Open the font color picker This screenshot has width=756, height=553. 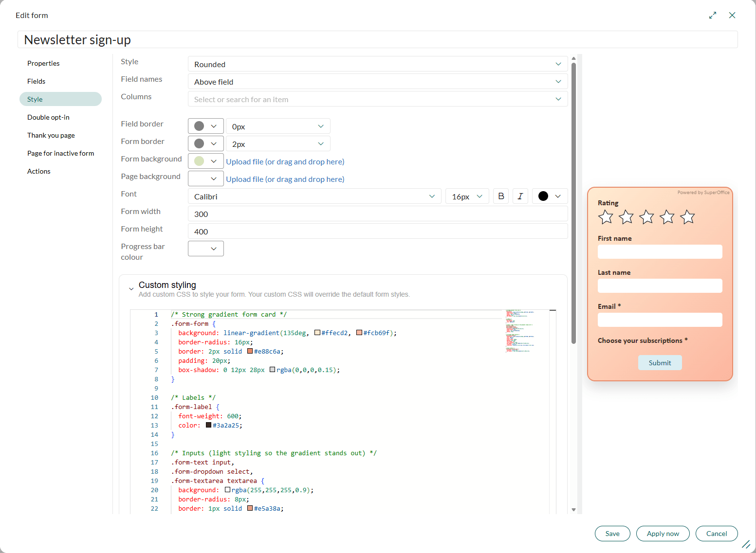click(549, 196)
